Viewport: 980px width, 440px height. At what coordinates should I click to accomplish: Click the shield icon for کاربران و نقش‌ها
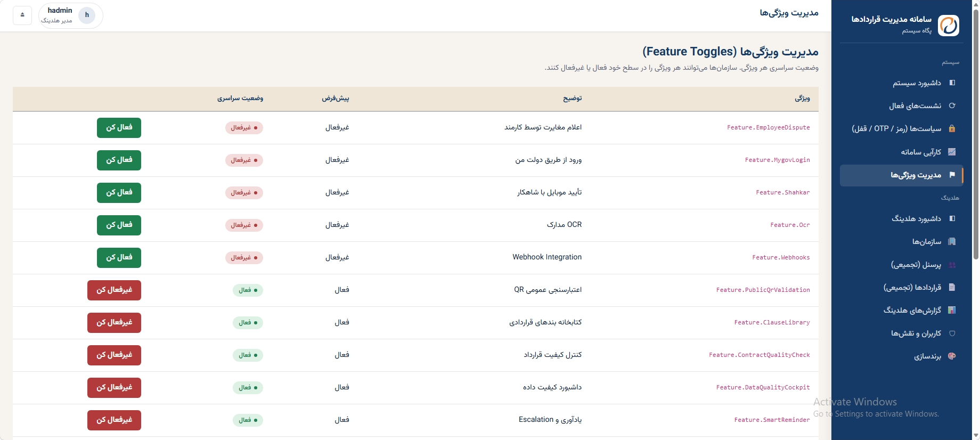pos(952,333)
